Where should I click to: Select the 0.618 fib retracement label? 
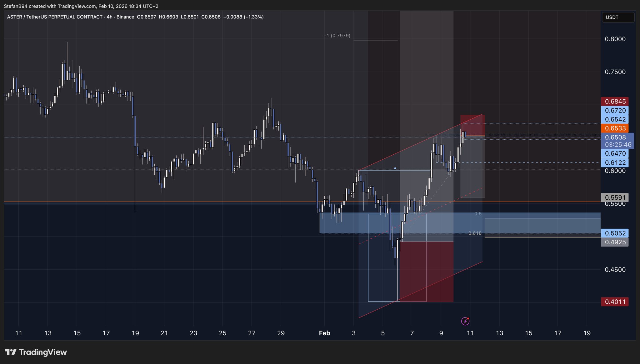point(475,233)
